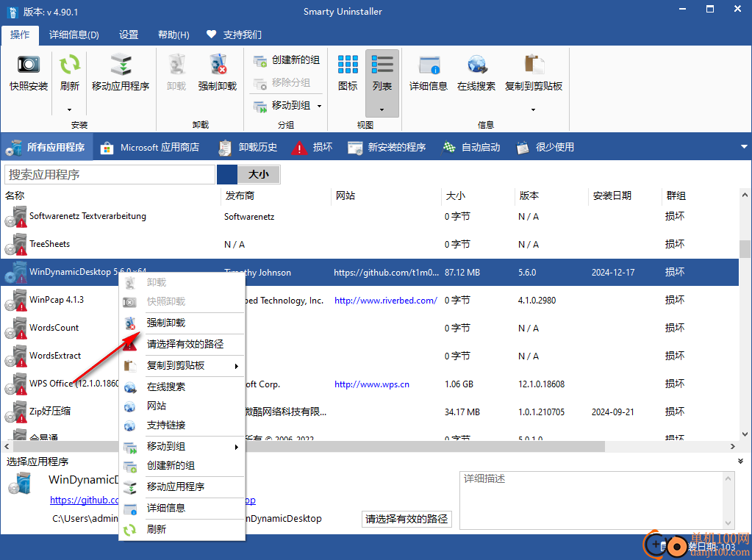The height and width of the screenshot is (560, 752).
Task: Select the 自动启动 category tab
Action: 471,147
